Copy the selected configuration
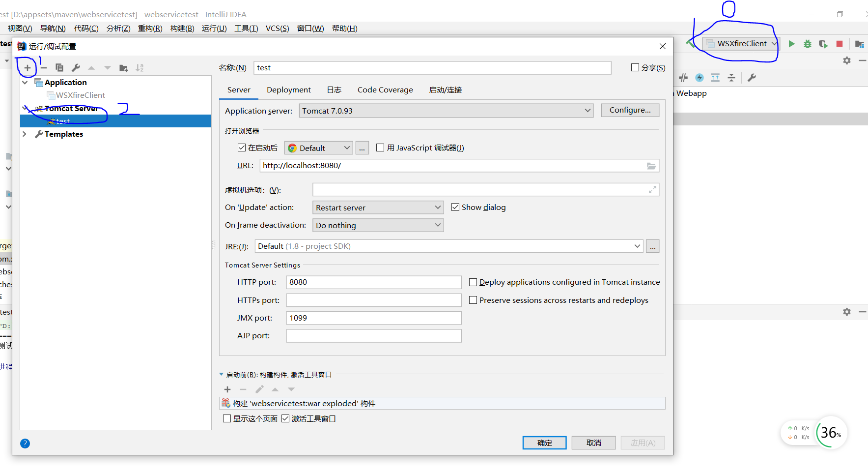This screenshot has height=474, width=868. point(59,68)
